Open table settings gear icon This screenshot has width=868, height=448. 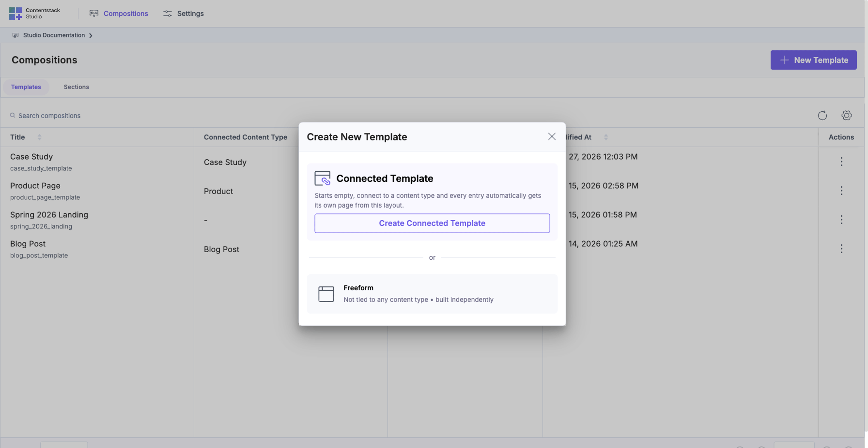tap(847, 115)
